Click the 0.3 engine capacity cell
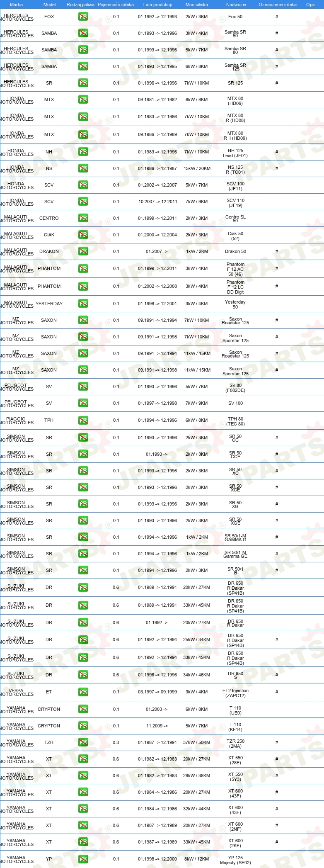The height and width of the screenshot is (868, 324). 116,742
